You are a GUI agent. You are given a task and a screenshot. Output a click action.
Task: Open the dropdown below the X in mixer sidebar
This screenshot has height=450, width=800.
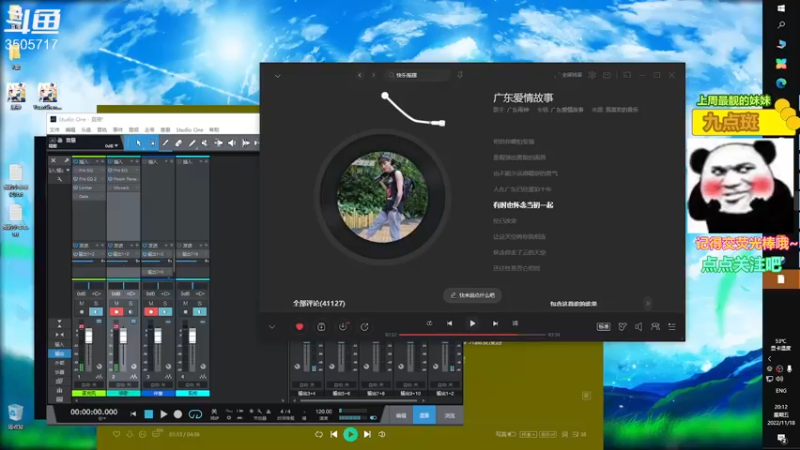(x=59, y=170)
